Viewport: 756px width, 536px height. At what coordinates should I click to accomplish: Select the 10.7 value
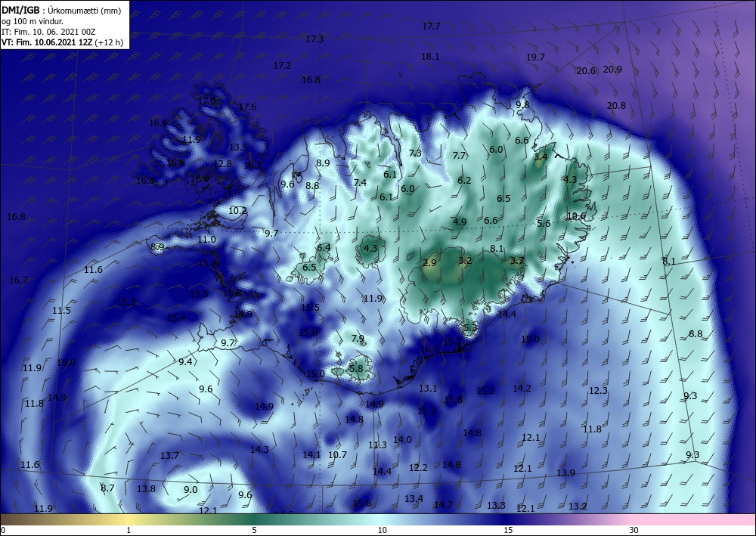(x=337, y=454)
